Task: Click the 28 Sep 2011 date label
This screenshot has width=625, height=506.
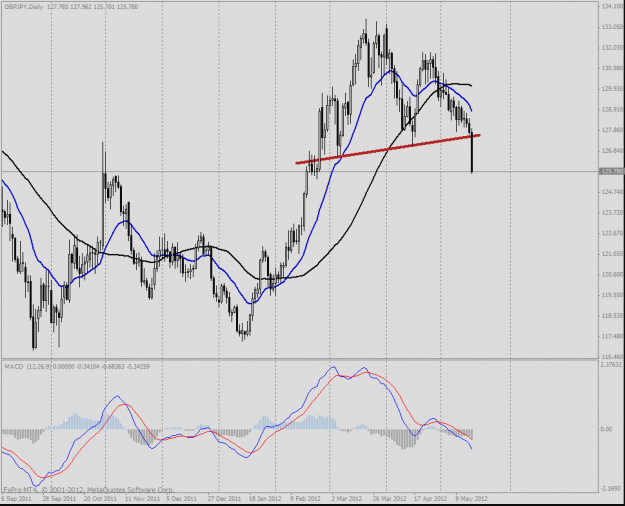Action: tap(59, 499)
